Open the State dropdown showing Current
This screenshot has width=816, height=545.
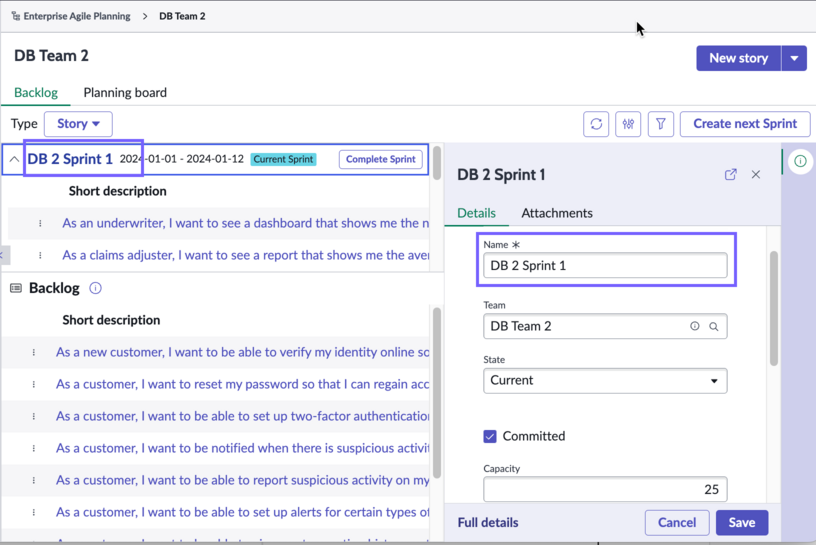coord(605,381)
